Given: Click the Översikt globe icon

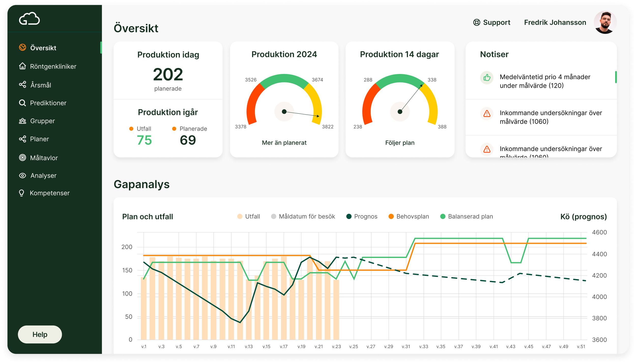Looking at the screenshot, I should coord(23,48).
